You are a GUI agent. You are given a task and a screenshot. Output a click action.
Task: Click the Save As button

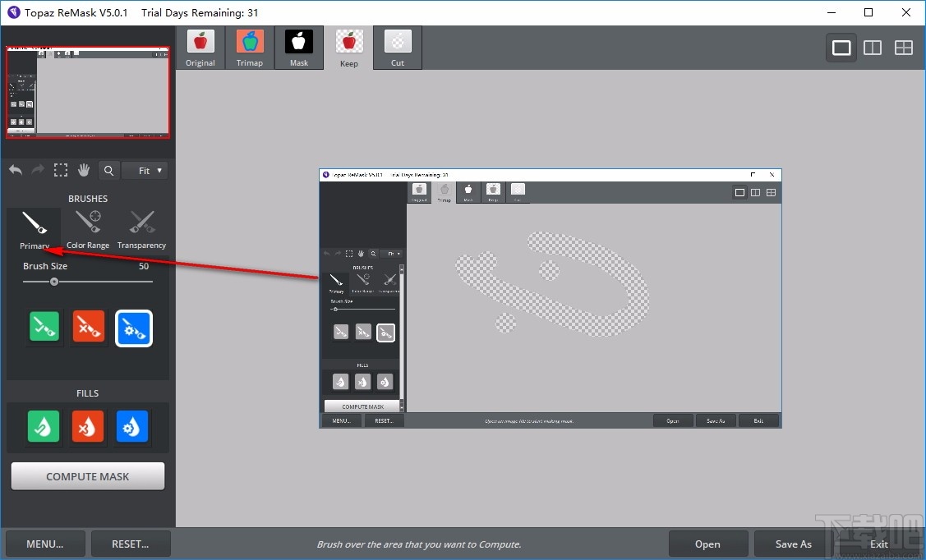point(793,544)
